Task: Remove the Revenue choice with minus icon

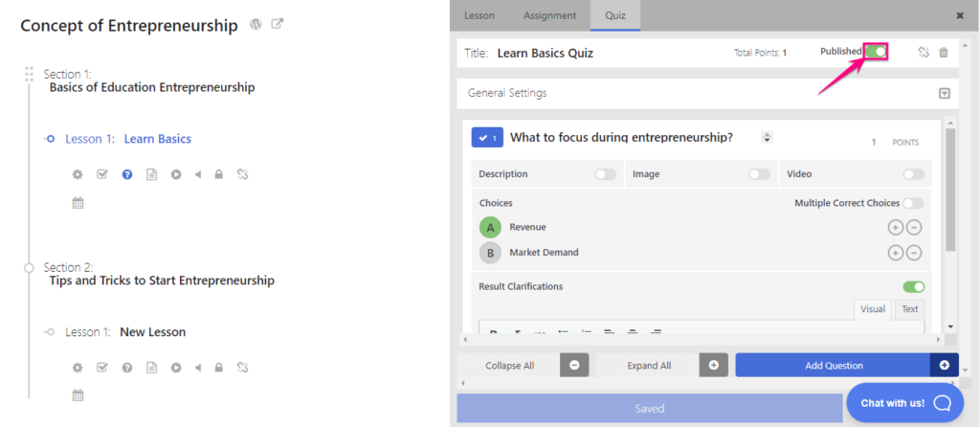Action: [914, 228]
